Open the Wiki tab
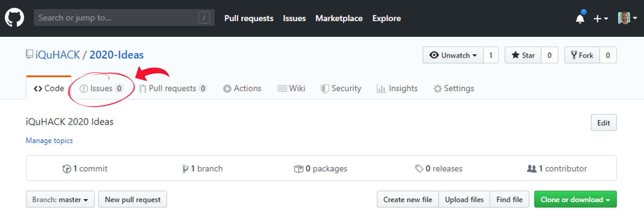Viewport: 644px width, 213px height. pyautogui.click(x=291, y=89)
